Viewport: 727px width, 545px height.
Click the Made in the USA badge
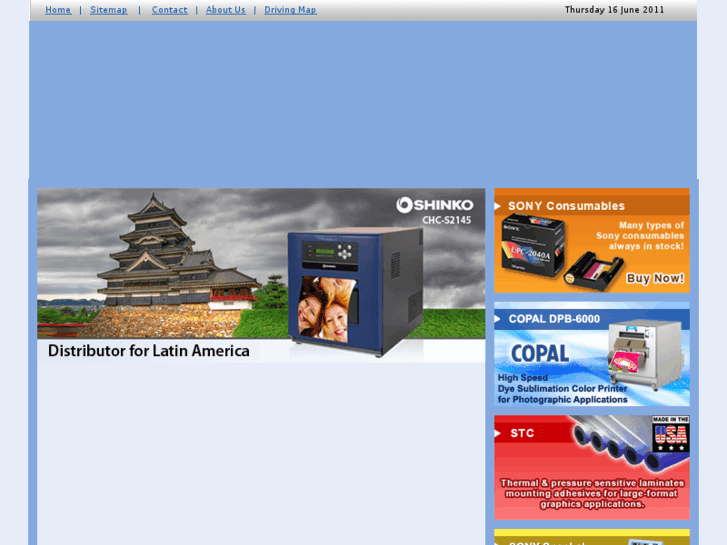tap(670, 434)
